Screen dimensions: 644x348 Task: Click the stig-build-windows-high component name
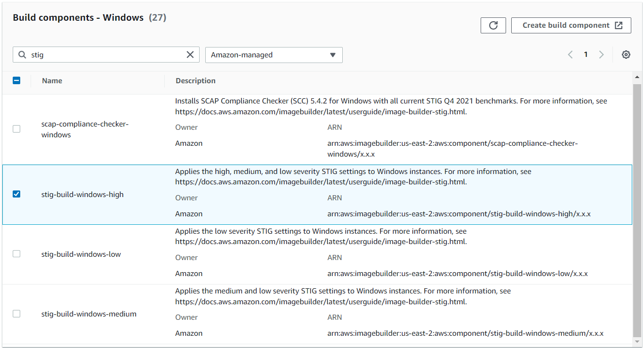pos(82,194)
